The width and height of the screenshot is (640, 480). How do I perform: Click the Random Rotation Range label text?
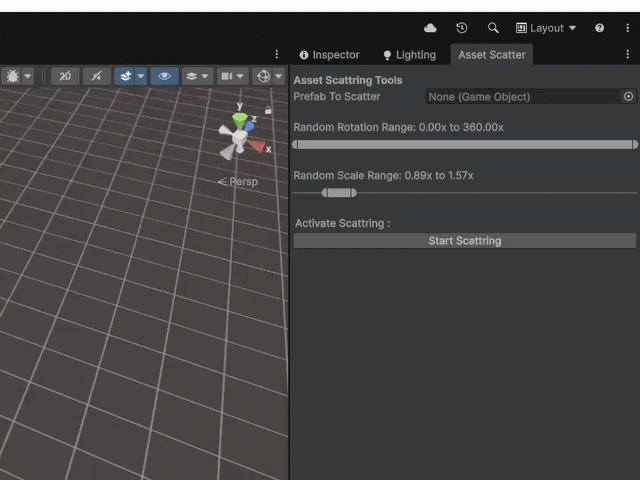tap(398, 127)
